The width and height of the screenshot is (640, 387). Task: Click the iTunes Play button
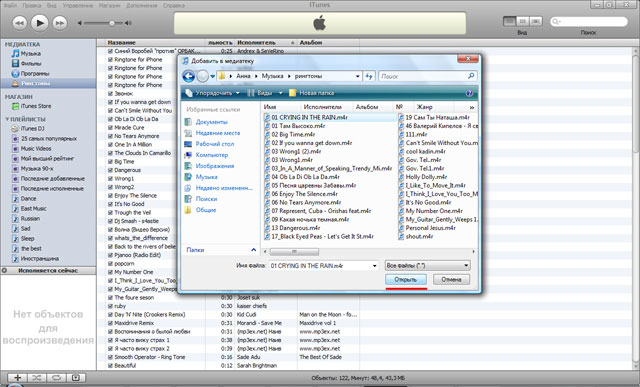(40, 23)
